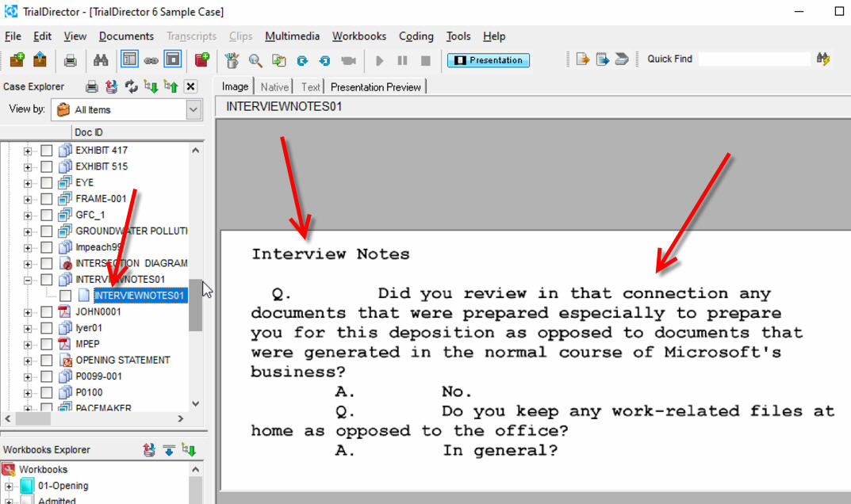851x504 pixels.
Task: Close the Case Explorer panel with X
Action: [190, 87]
